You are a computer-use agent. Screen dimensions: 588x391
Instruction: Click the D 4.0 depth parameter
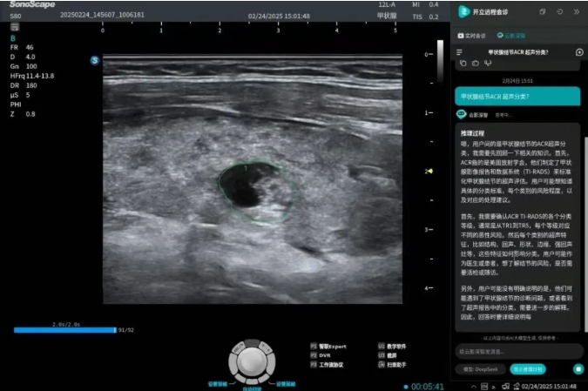(23, 57)
